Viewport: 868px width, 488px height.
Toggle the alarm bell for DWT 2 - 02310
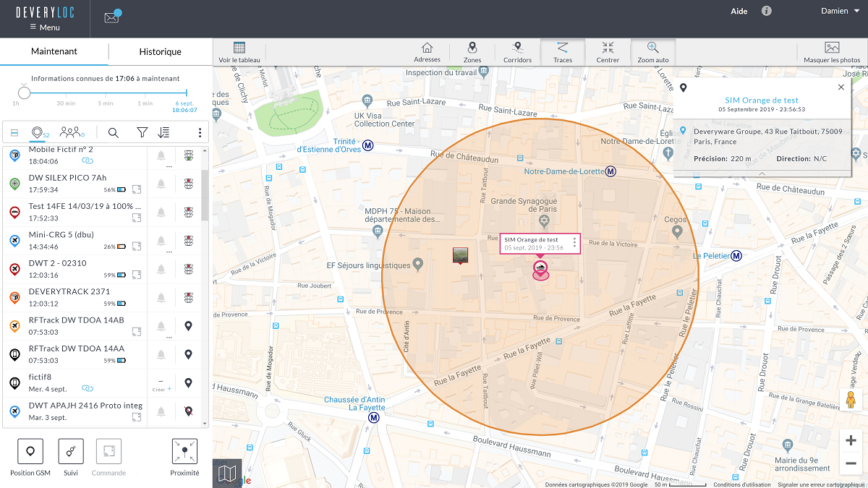161,269
